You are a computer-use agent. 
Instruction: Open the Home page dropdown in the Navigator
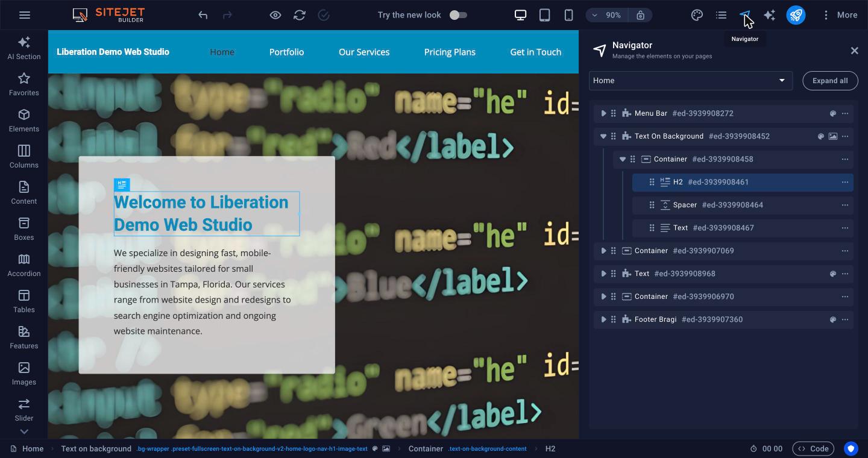click(690, 81)
